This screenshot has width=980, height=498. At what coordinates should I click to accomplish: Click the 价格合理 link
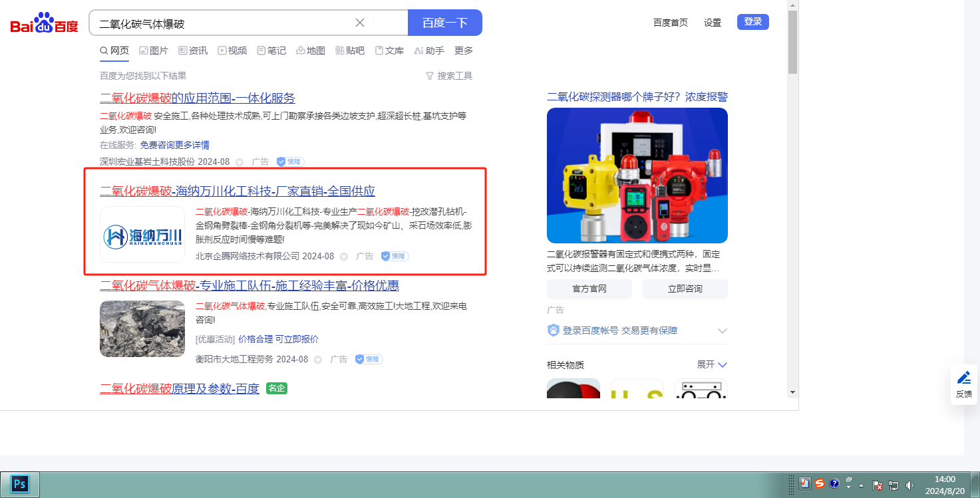pyautogui.click(x=255, y=339)
